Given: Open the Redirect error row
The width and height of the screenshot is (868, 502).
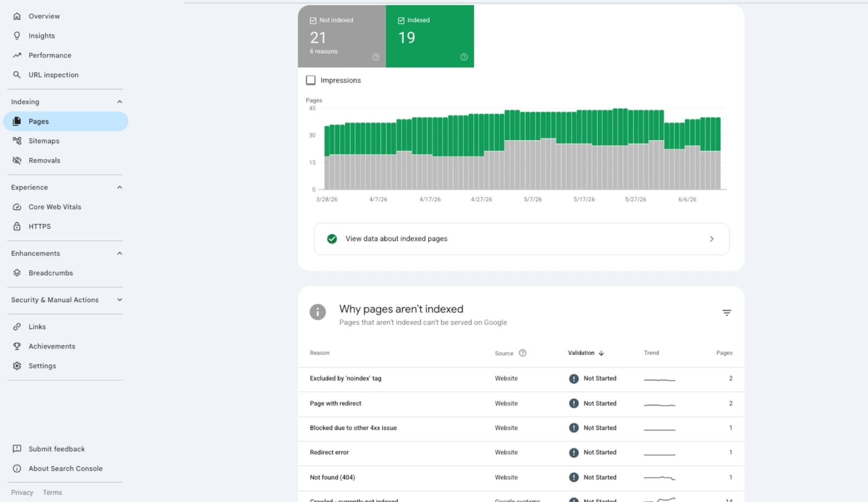Looking at the screenshot, I should (x=521, y=453).
